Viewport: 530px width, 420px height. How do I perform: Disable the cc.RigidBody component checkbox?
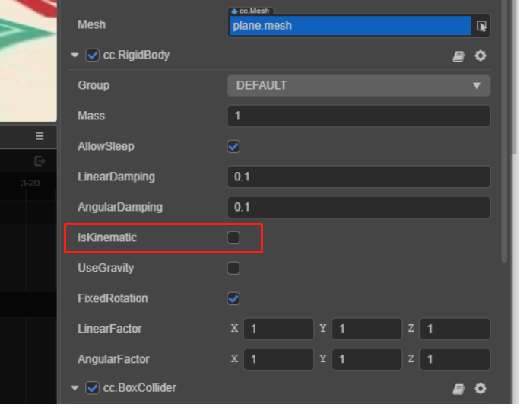93,56
